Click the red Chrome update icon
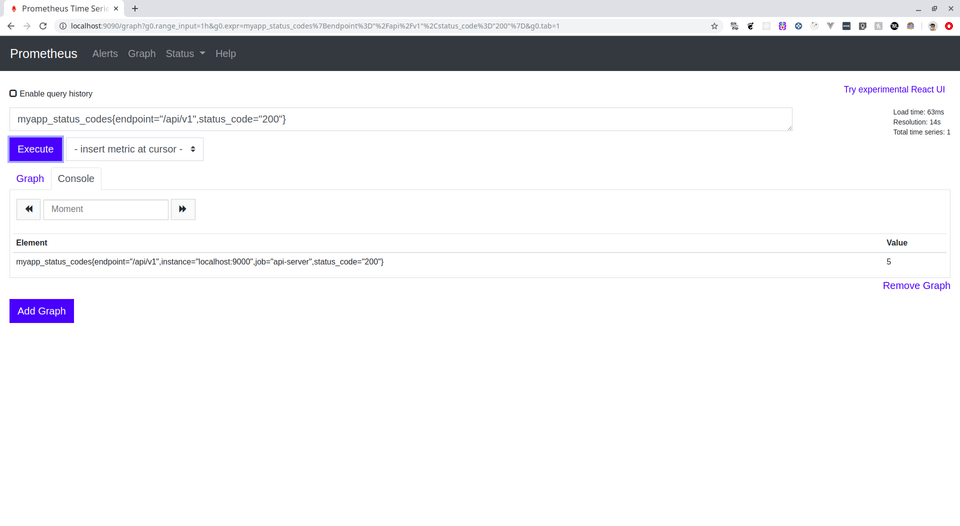Screen dimensions: 960x526 pyautogui.click(x=949, y=26)
